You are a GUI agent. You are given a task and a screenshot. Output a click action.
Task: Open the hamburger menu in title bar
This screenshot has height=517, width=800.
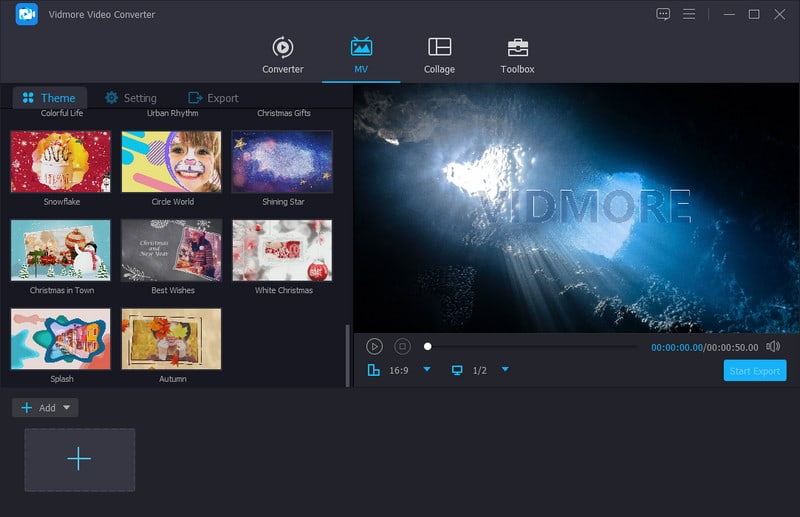689,14
